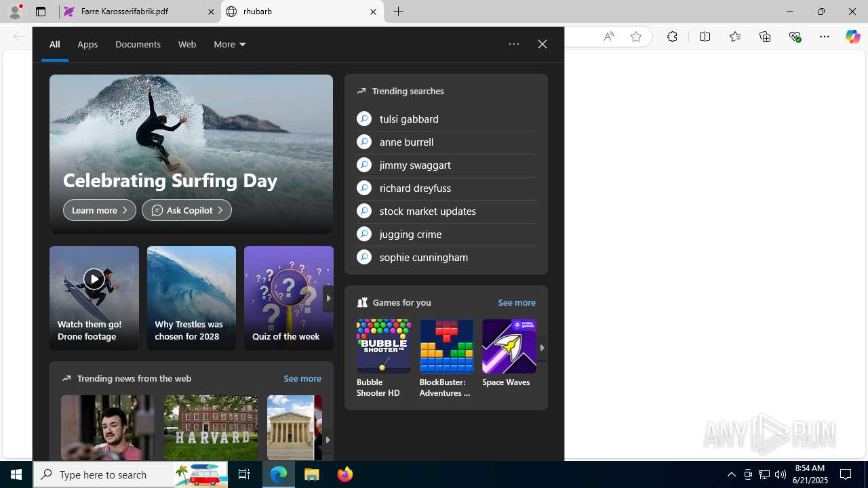
Task: Click Learn more on Surfing Day
Action: point(100,210)
